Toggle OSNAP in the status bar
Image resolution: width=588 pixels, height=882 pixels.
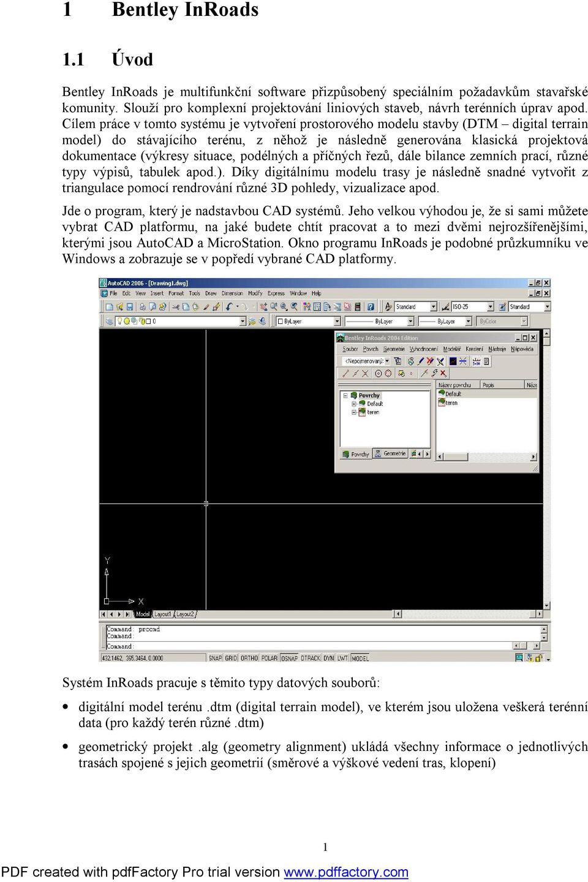(x=290, y=658)
